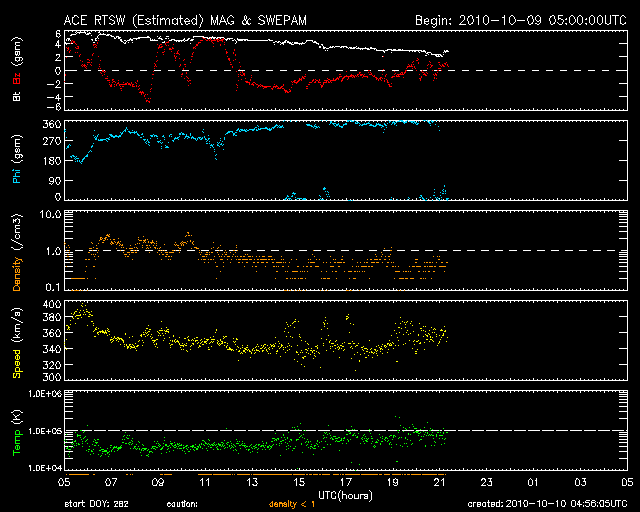
Task: Click the '09' hour label on time axis
Action: click(158, 483)
